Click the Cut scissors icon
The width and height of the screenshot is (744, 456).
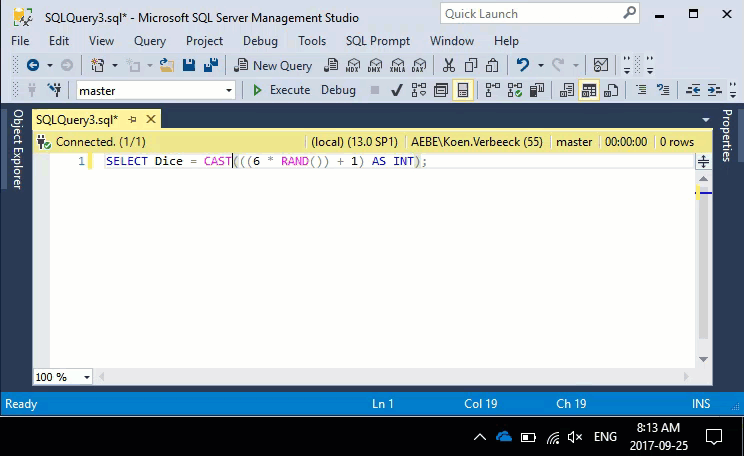448,65
